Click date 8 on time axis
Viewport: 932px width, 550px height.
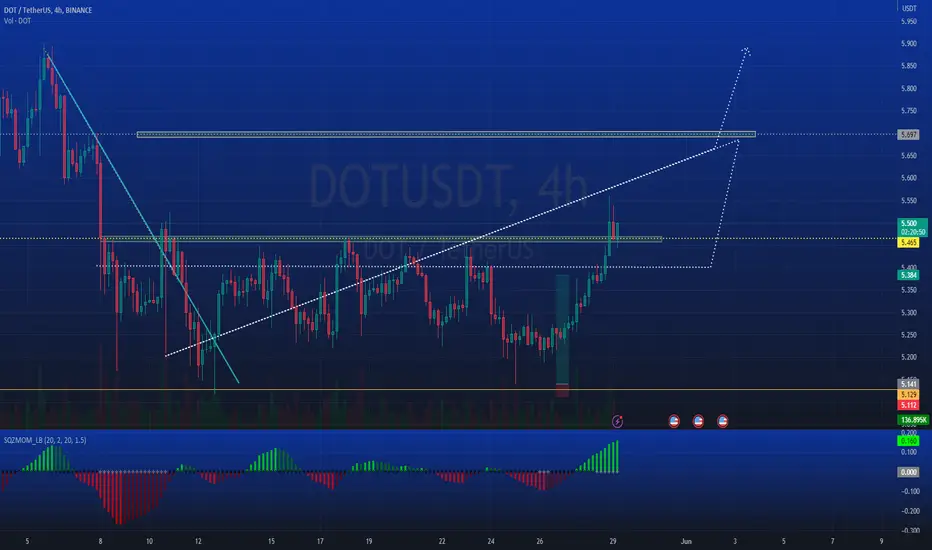pos(100,541)
